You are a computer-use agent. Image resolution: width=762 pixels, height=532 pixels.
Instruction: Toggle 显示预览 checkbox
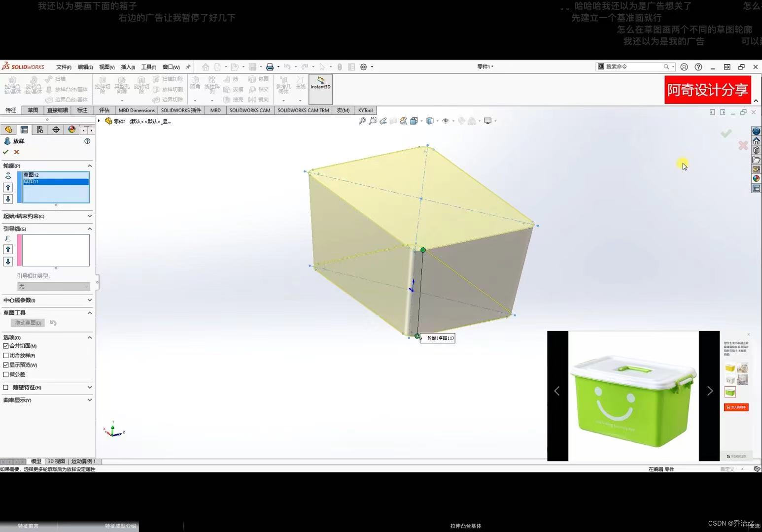click(x=6, y=365)
